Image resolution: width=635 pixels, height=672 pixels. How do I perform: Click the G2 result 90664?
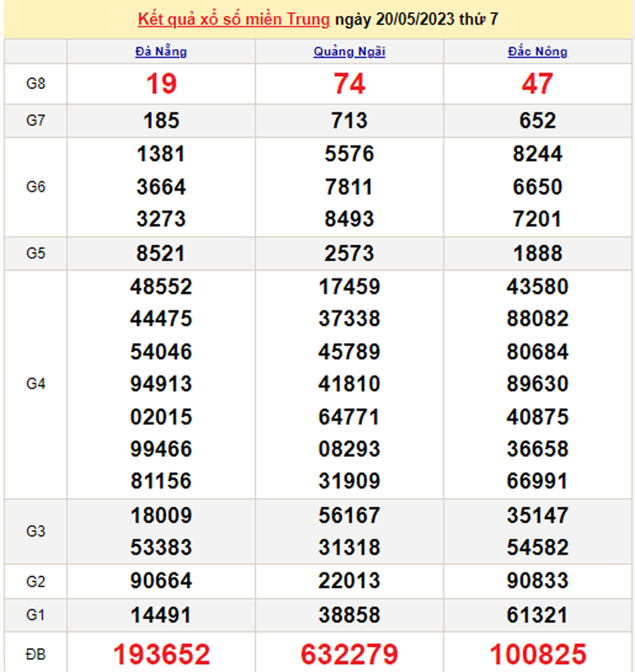point(161,581)
